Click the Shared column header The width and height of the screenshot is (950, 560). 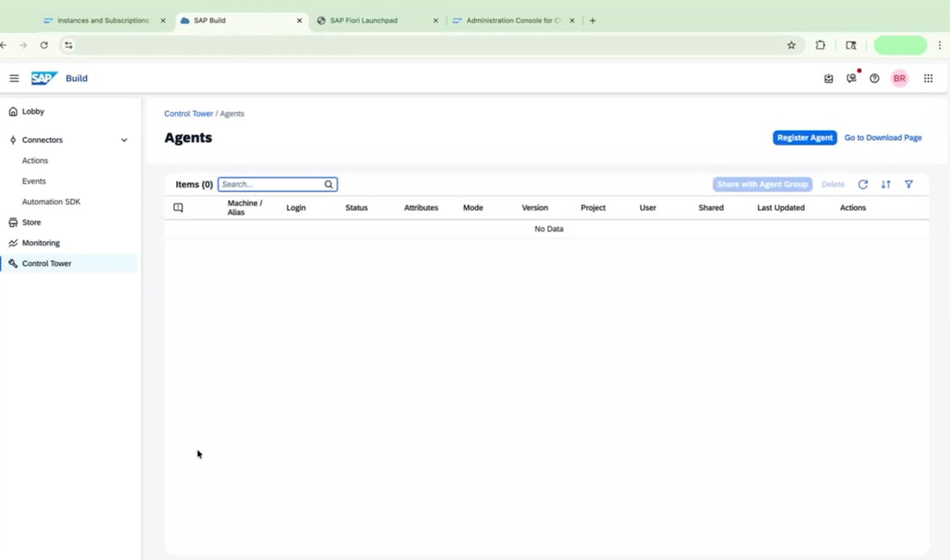click(x=711, y=208)
